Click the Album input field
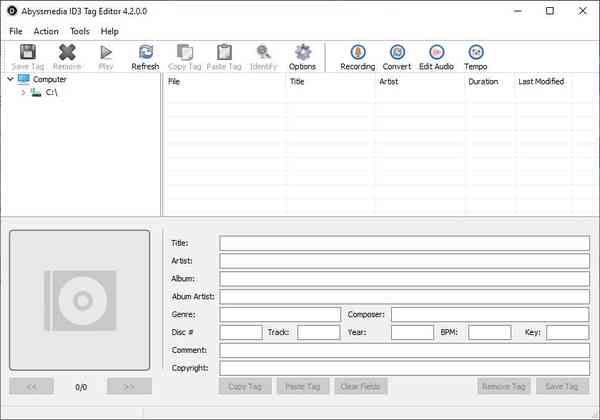Viewport: 600px width, 420px height. [x=404, y=279]
